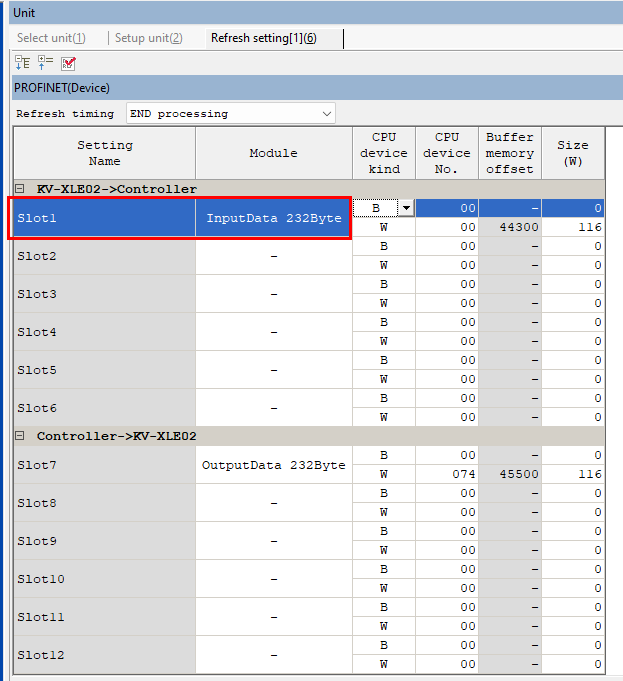Viewport: 623px width, 681px height.
Task: Click highlighted CPU device No. 00 in Slot1 B row
Action: click(447, 208)
